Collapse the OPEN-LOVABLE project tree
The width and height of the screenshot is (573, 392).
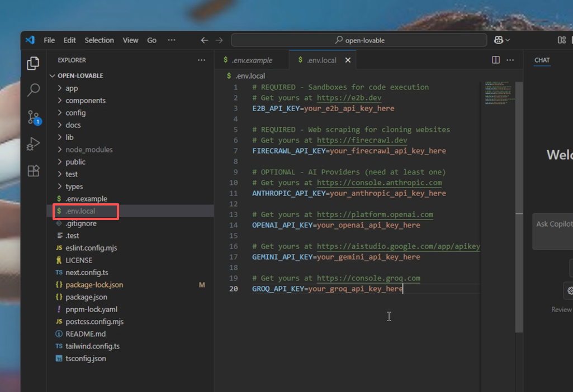point(53,75)
